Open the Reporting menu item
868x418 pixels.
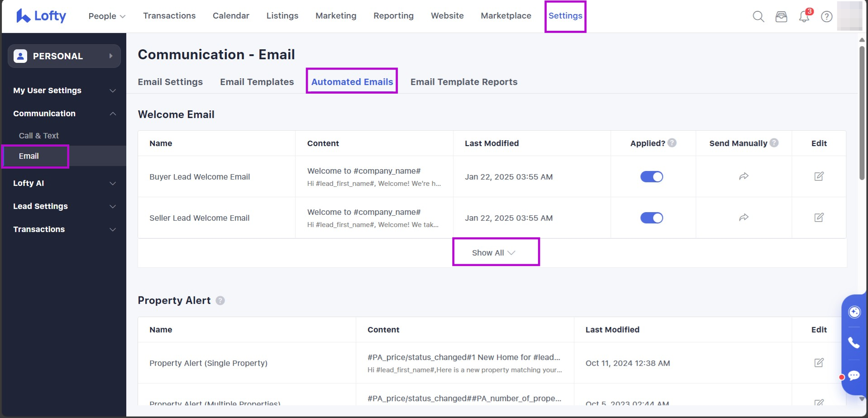(393, 16)
